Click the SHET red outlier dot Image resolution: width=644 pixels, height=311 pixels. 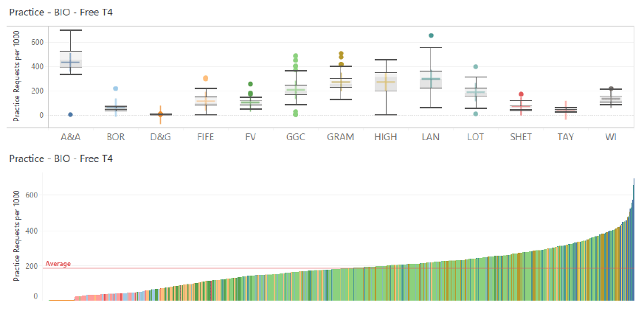pos(521,94)
